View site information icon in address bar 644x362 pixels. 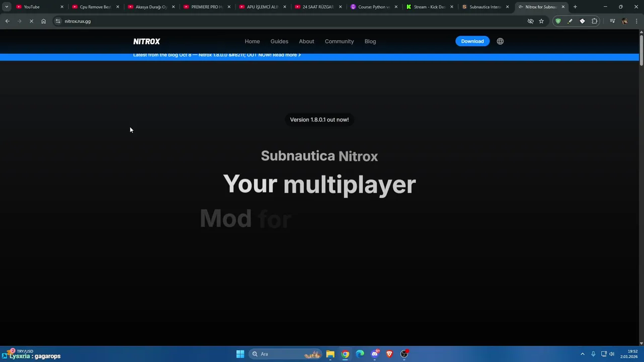pyautogui.click(x=58, y=21)
